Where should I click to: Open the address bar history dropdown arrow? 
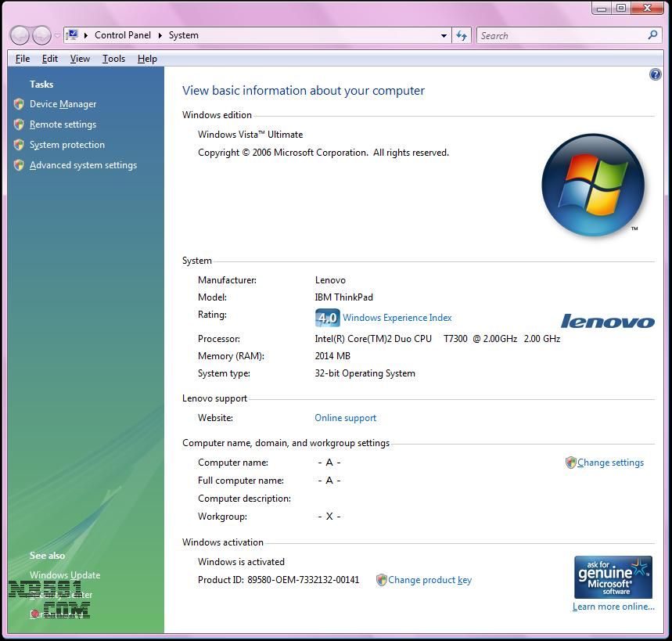coord(444,35)
